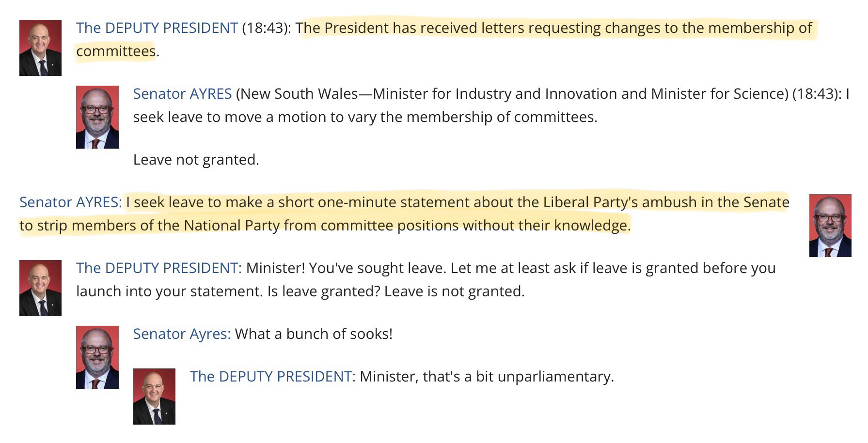
Task: Click the highlighted sentence 'The President has received letters'
Action: (x=553, y=28)
